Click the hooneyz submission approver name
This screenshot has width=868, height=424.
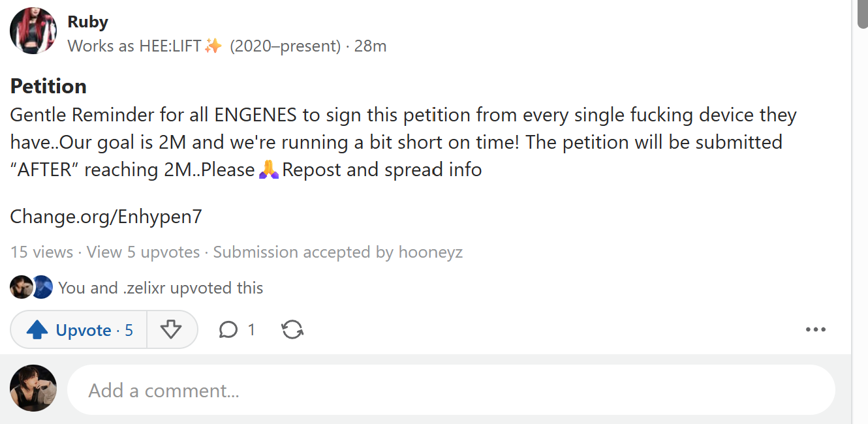[x=430, y=252]
